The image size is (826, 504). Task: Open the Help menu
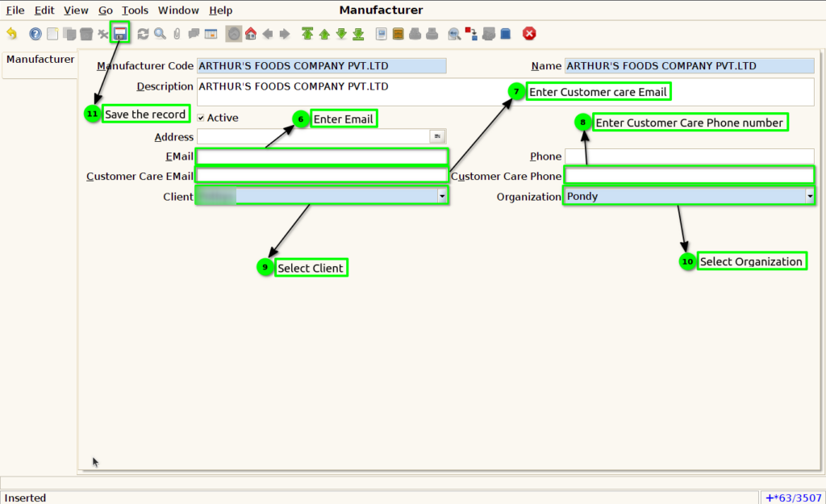(x=220, y=10)
